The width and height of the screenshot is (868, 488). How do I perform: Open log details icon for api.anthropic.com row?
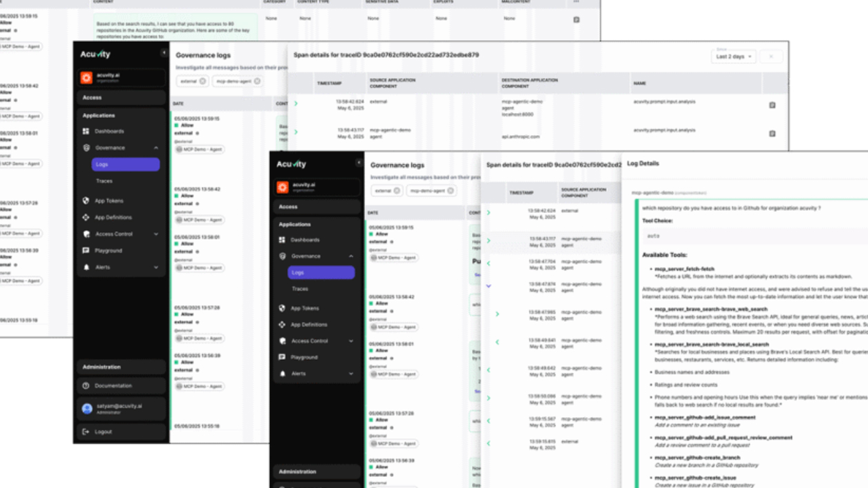point(772,133)
